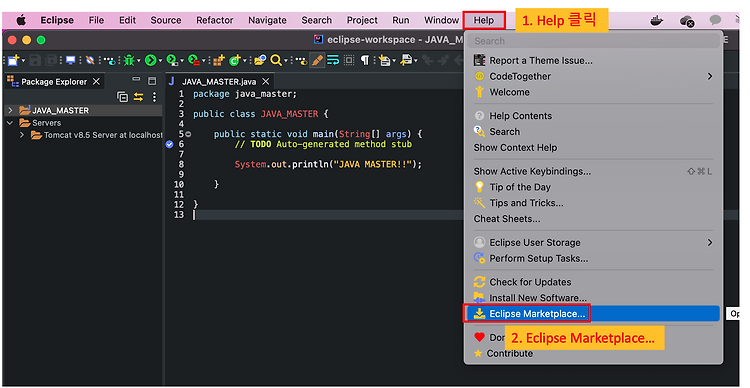Click the System.out.println code line
The image size is (750, 388).
(x=328, y=165)
